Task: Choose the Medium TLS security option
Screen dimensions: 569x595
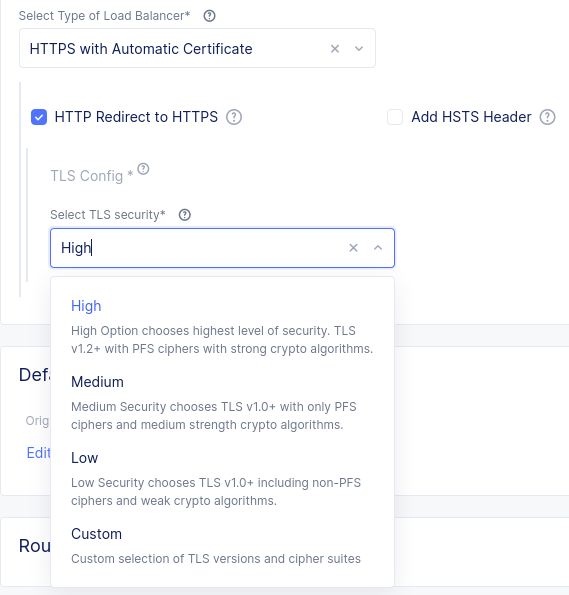Action: (222, 403)
